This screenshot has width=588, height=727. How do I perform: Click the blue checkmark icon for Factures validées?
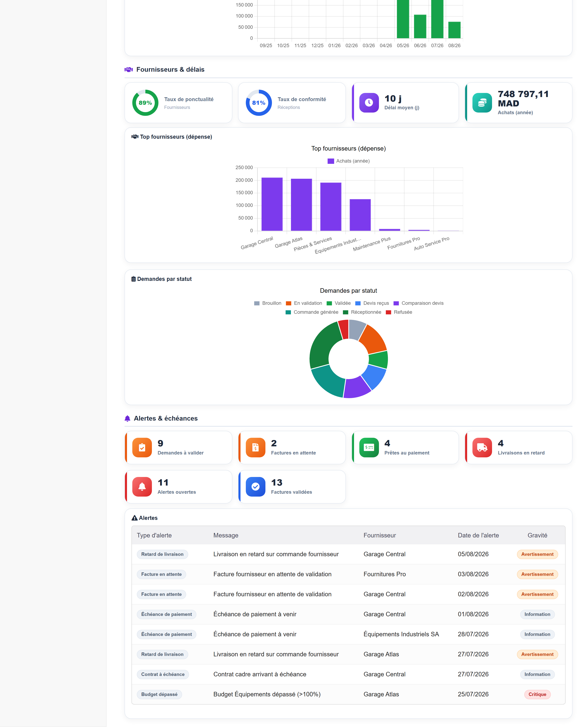pyautogui.click(x=255, y=487)
